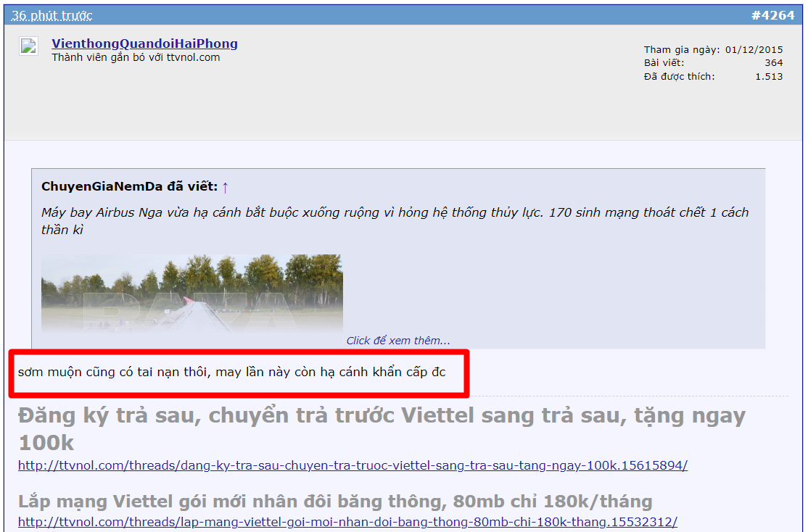Click 'ChuyenGiaNemDa đã viết:' quote header

tap(129, 186)
